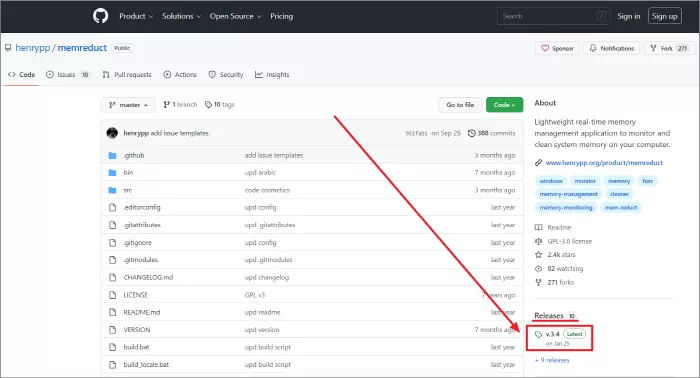Click the file icon beside VERSION
The width and height of the screenshot is (700, 378).
point(112,330)
